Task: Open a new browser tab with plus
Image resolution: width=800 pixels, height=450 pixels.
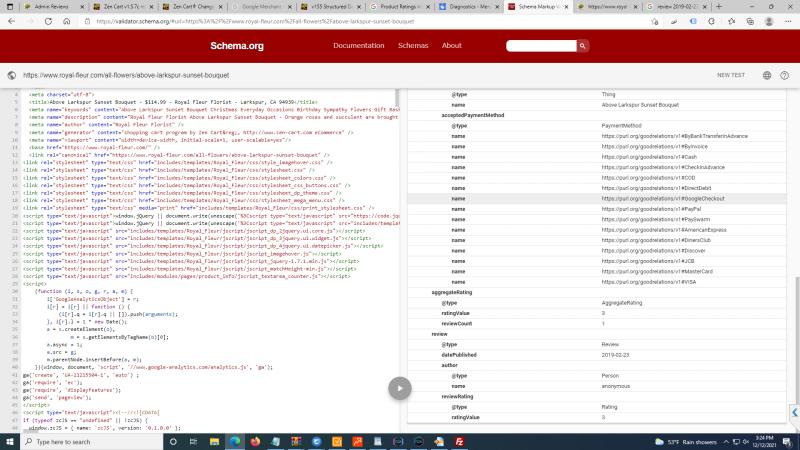Action: [x=719, y=7]
